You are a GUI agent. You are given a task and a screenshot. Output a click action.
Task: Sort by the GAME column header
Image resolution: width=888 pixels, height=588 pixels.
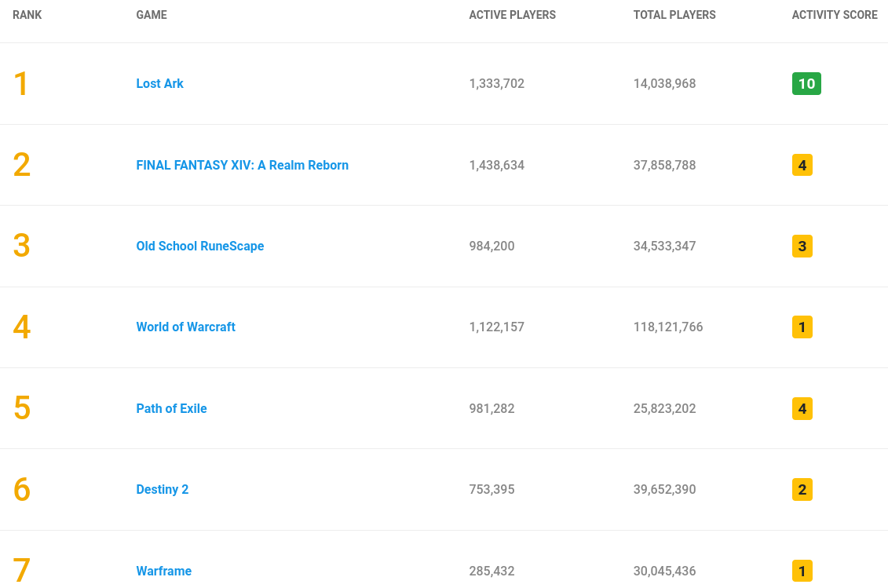[152, 15]
